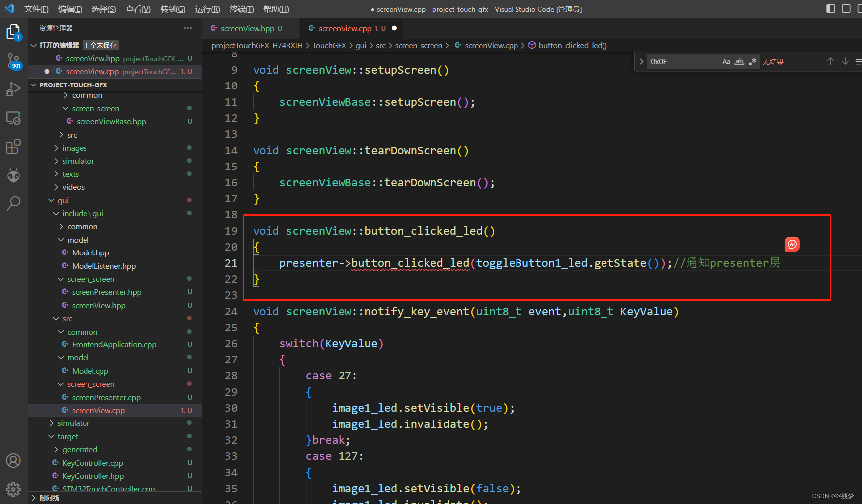Switch to the screenView.hpp editor tab

(x=251, y=28)
